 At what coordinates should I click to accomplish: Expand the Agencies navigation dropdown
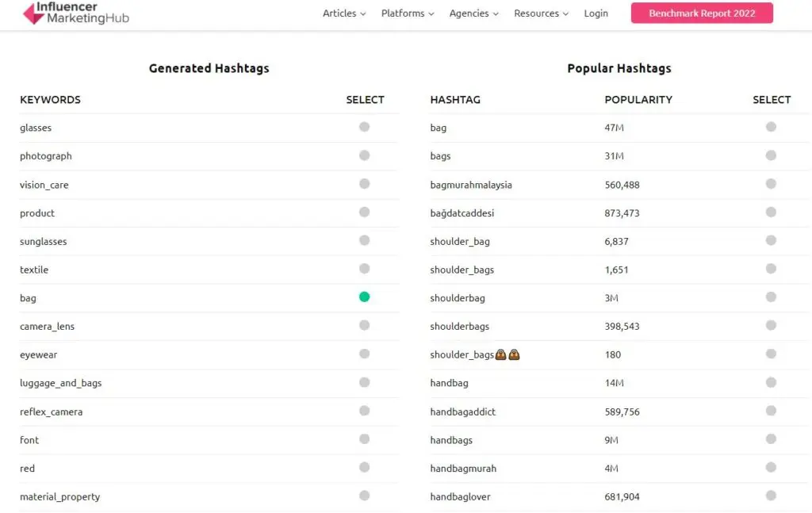pyautogui.click(x=473, y=13)
